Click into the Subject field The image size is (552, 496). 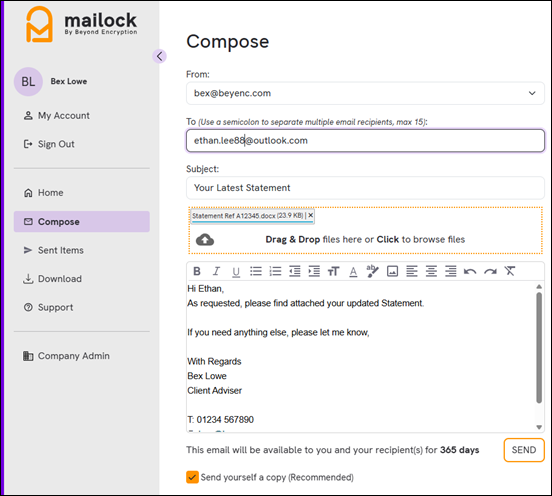coord(365,188)
